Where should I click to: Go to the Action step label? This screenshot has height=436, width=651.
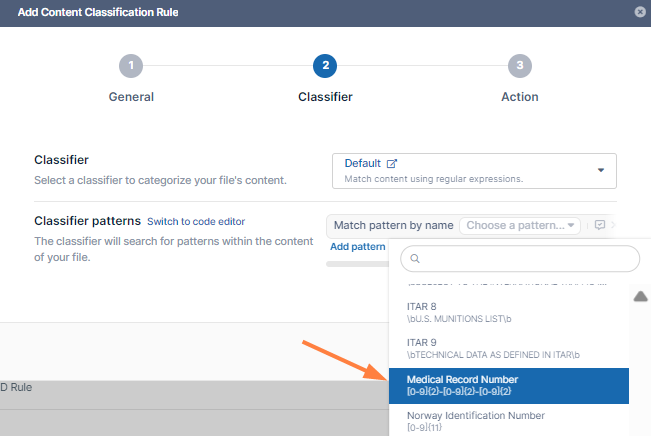click(519, 97)
